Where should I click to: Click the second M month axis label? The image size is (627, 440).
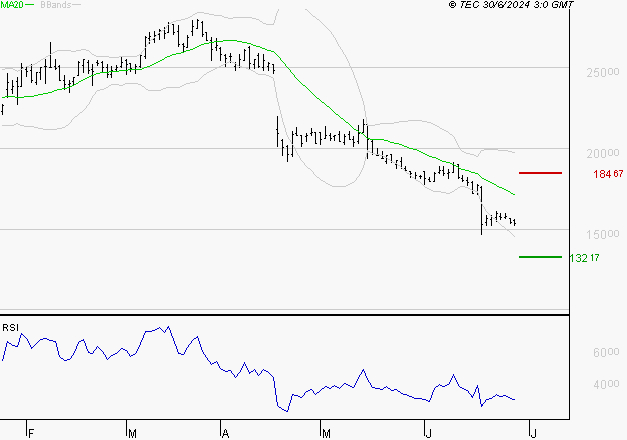tap(326, 434)
